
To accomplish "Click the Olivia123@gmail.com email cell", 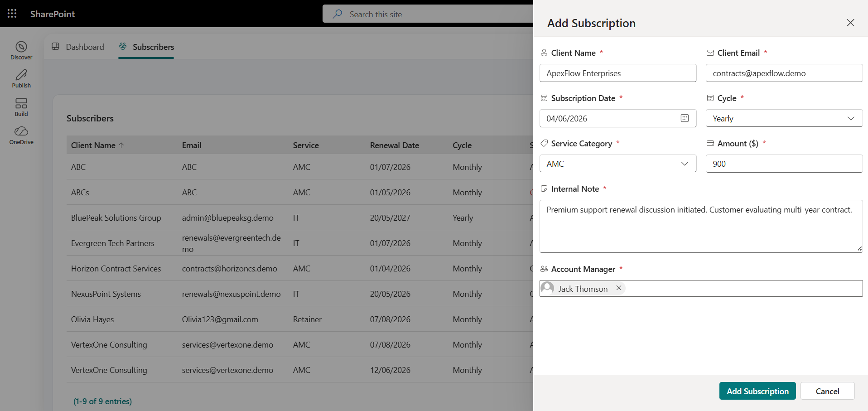I will click(220, 319).
